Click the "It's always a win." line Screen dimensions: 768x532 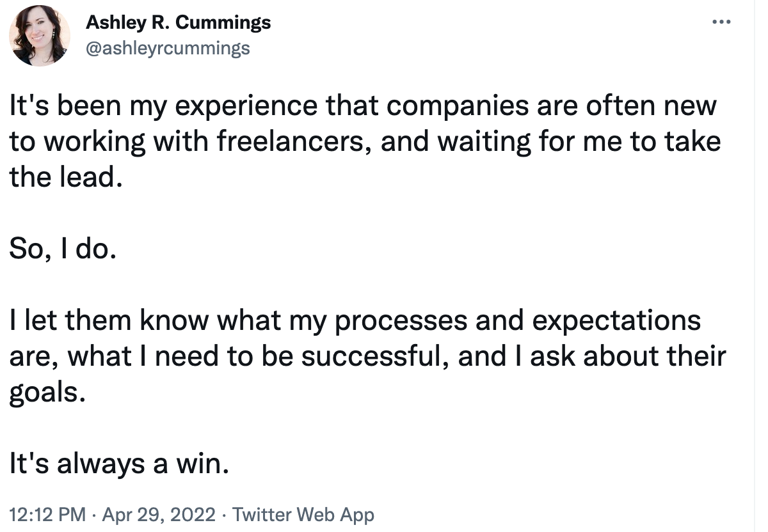(x=118, y=463)
